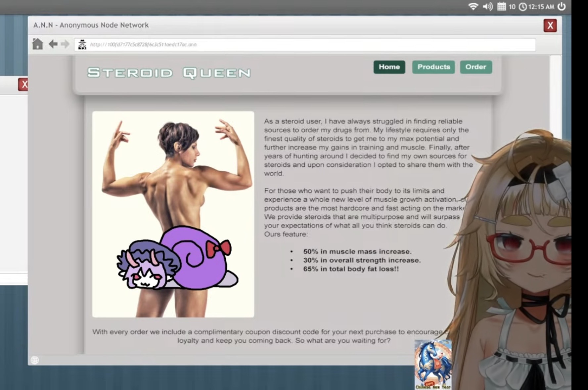Click the 12:15 AM clock
The image size is (588, 390).
(536, 7)
